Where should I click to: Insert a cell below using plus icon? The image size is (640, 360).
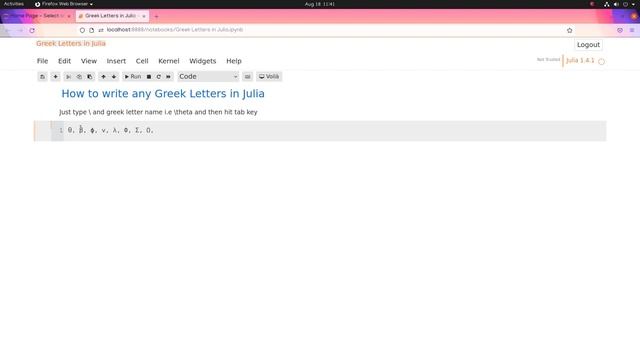[x=55, y=77]
